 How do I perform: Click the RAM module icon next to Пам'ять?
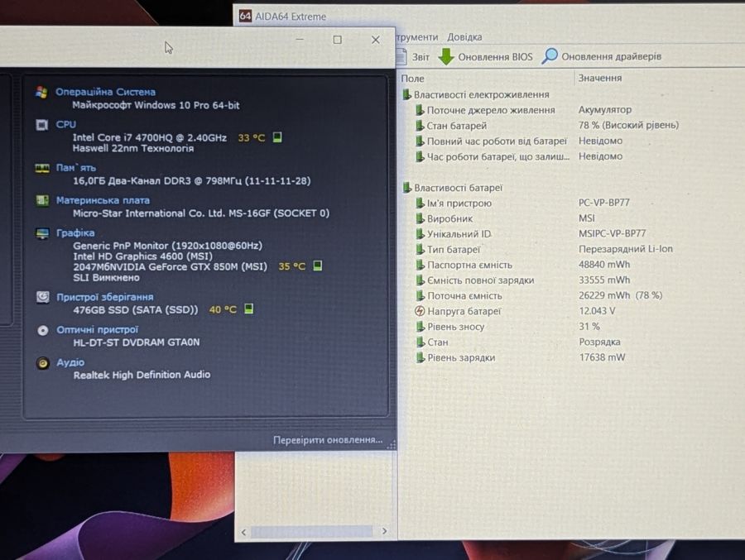[42, 168]
